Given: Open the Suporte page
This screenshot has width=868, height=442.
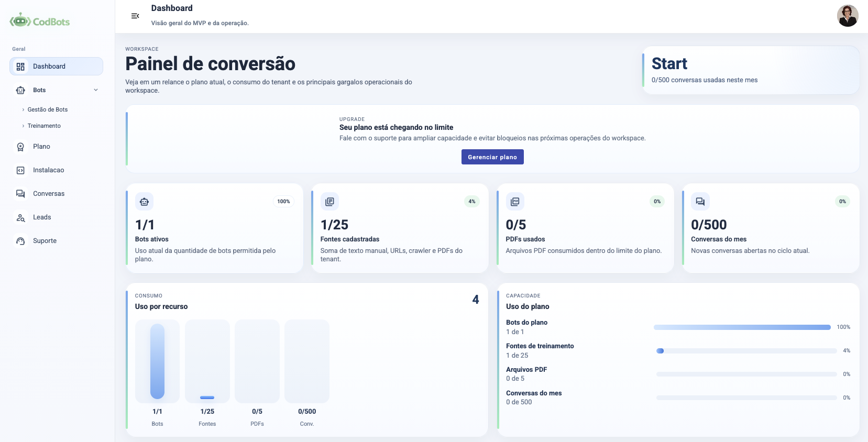Looking at the screenshot, I should (x=56, y=241).
